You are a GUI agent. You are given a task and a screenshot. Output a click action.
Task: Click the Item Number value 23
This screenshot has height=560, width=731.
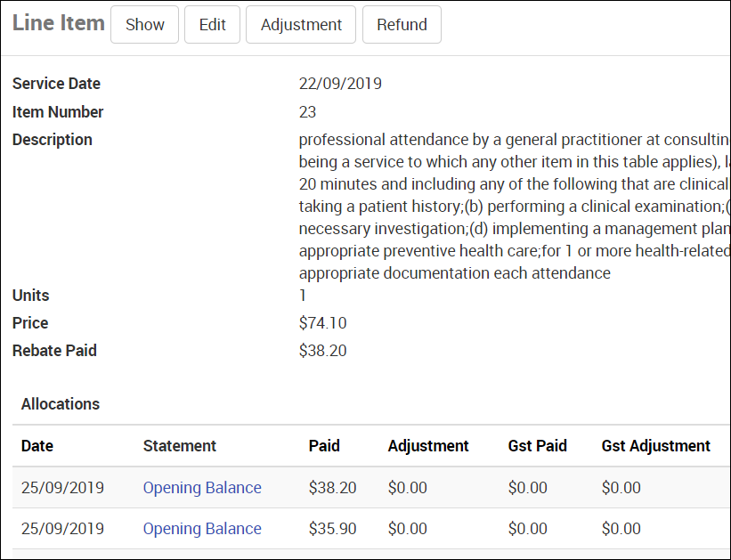tap(308, 112)
